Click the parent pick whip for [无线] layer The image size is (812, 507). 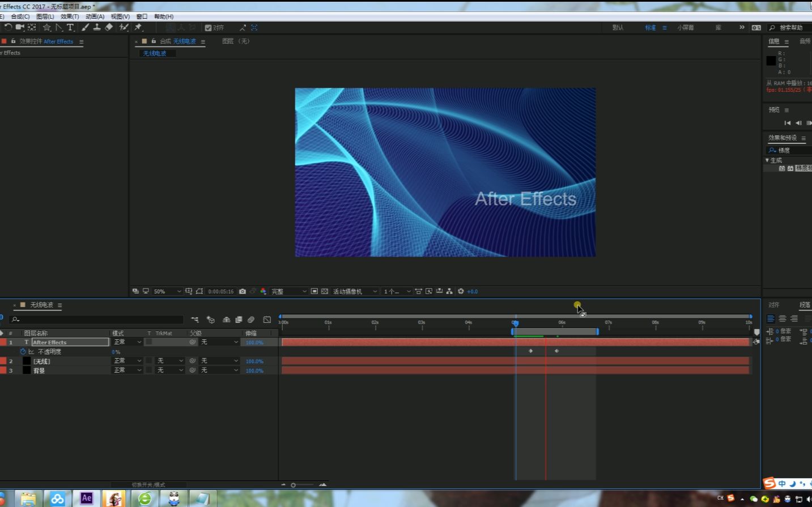click(192, 361)
